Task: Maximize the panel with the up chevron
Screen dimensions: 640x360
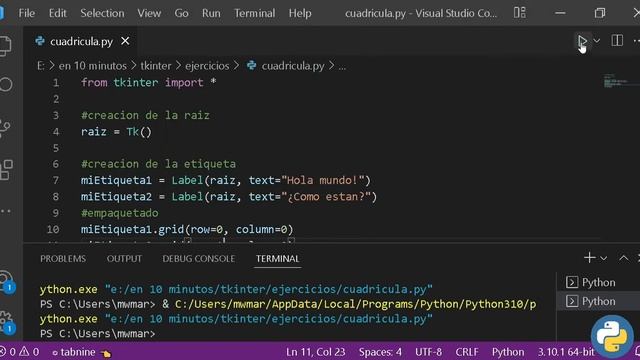Action: [x=624, y=258]
